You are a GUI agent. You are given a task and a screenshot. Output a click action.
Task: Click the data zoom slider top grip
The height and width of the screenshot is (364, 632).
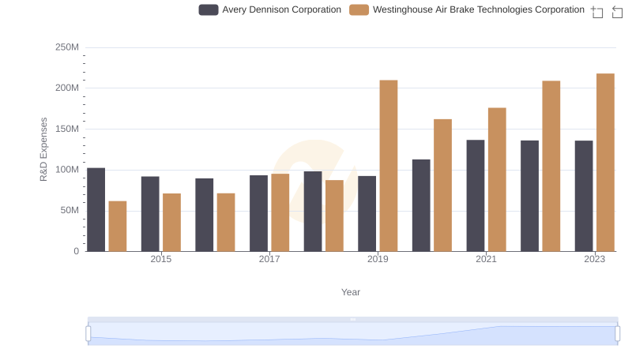point(352,320)
